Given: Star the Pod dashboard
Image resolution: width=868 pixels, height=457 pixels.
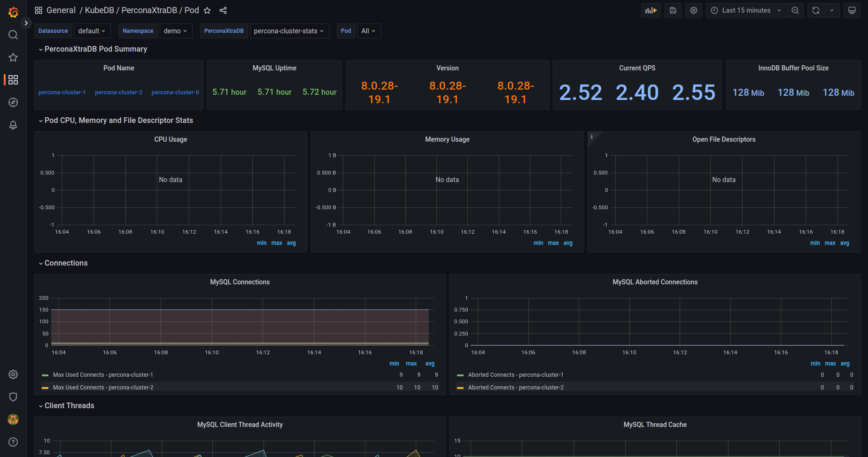Looking at the screenshot, I should click(207, 10).
